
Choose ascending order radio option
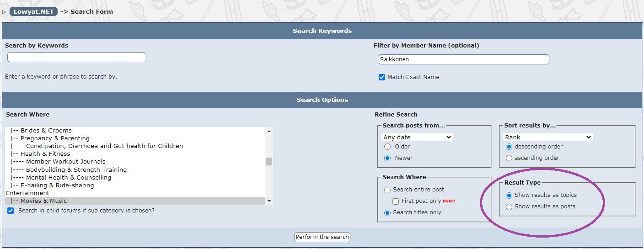[x=509, y=158]
